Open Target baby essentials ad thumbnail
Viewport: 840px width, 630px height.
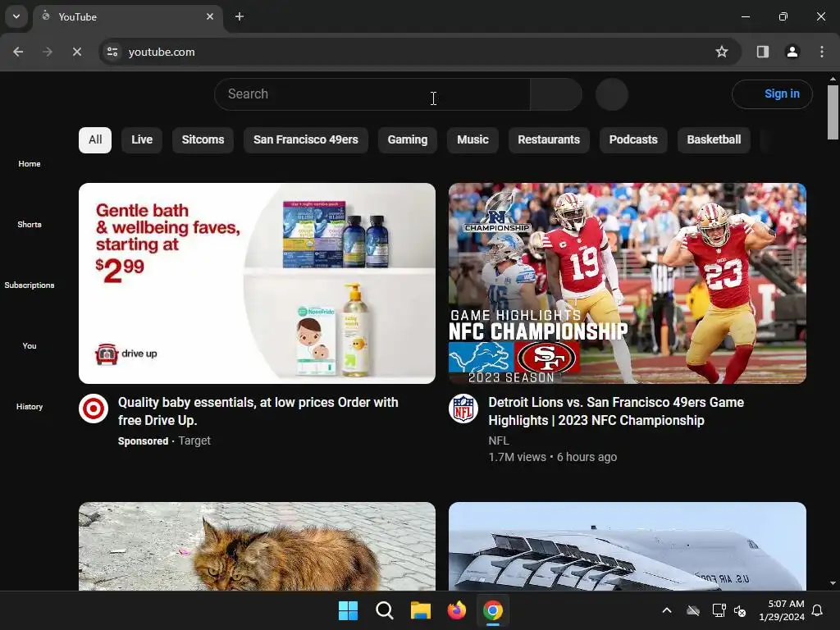point(257,283)
